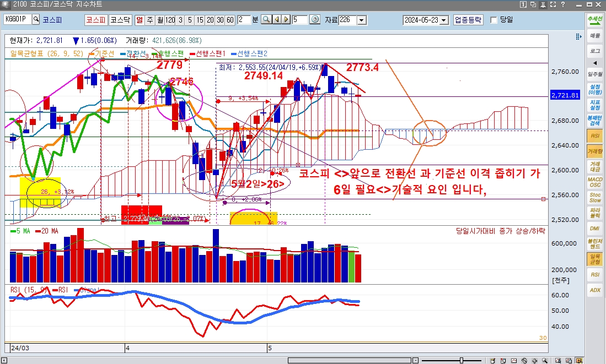Open the 매물 side panel button
Image resolution: width=606 pixels, height=364 pixels.
coord(595,36)
